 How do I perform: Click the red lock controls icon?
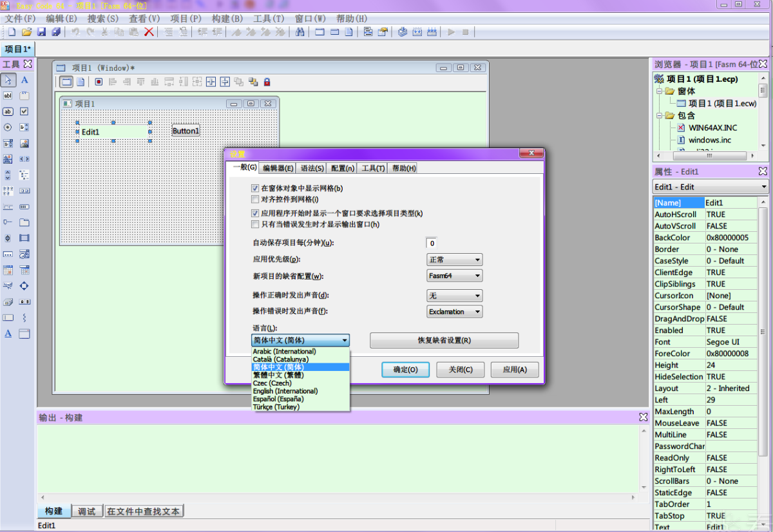pos(267,82)
